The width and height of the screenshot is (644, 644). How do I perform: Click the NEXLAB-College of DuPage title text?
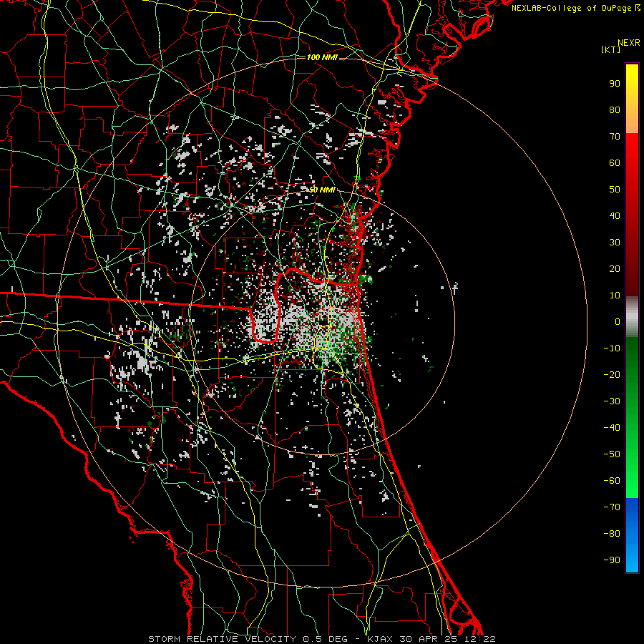coord(573,8)
